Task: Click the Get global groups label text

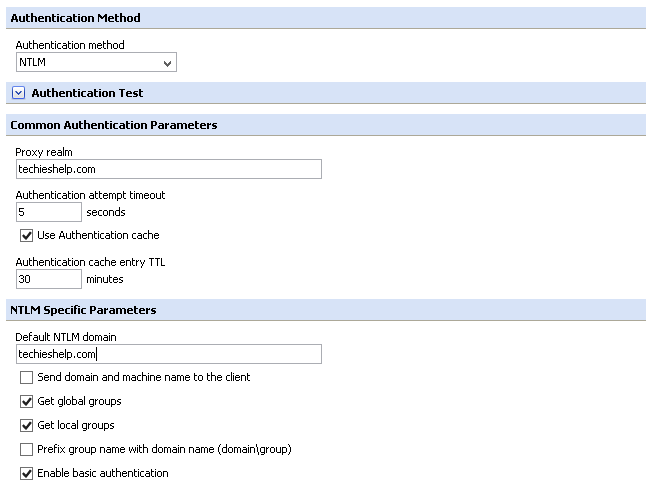Action: coord(80,401)
